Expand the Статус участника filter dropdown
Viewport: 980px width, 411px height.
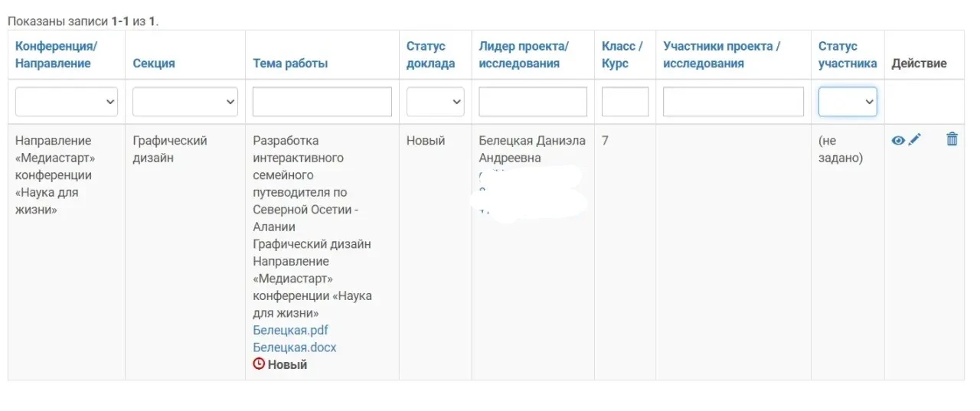[848, 102]
